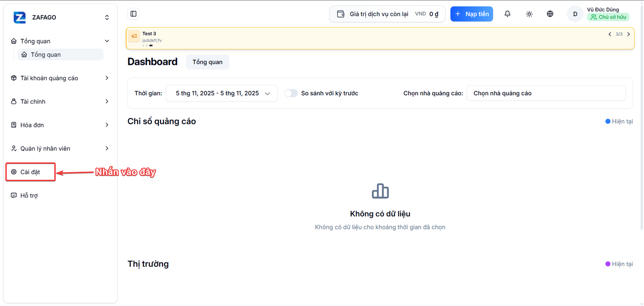Click the wallet icon in balance box

point(341,14)
